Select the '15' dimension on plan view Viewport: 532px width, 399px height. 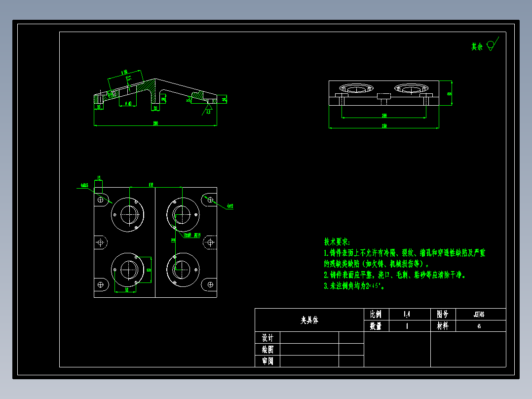[99, 178]
